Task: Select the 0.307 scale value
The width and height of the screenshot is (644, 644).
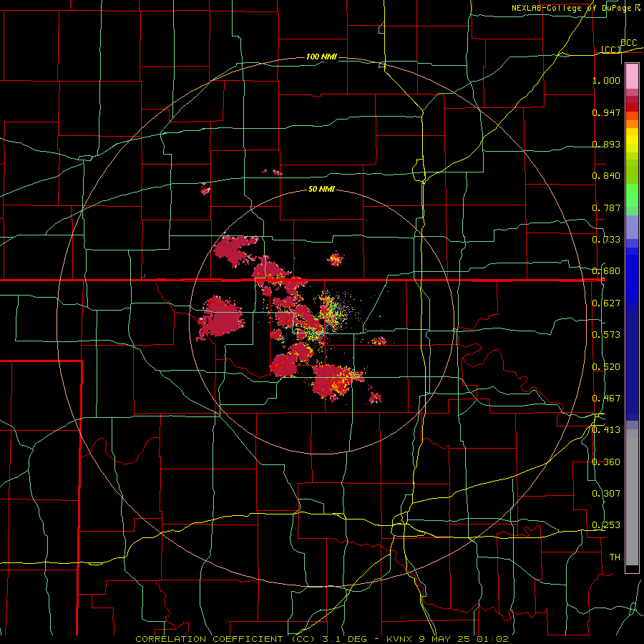Action: 606,494
